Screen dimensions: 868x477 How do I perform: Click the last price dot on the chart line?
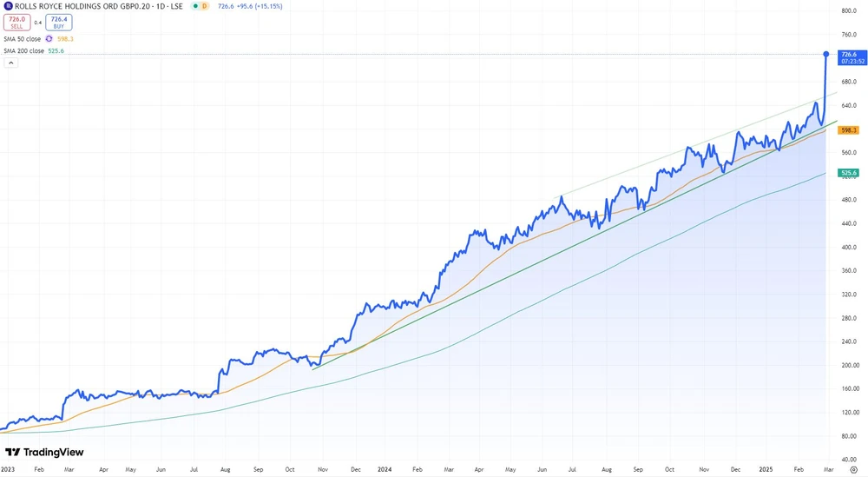click(825, 54)
